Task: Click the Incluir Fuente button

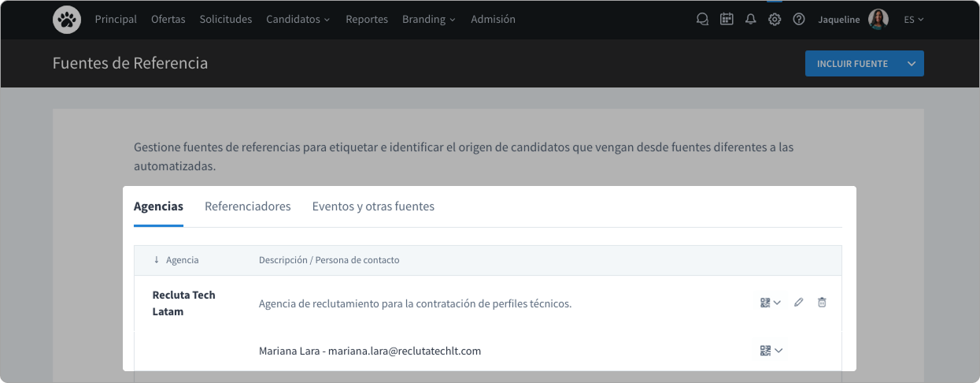Action: coord(852,64)
